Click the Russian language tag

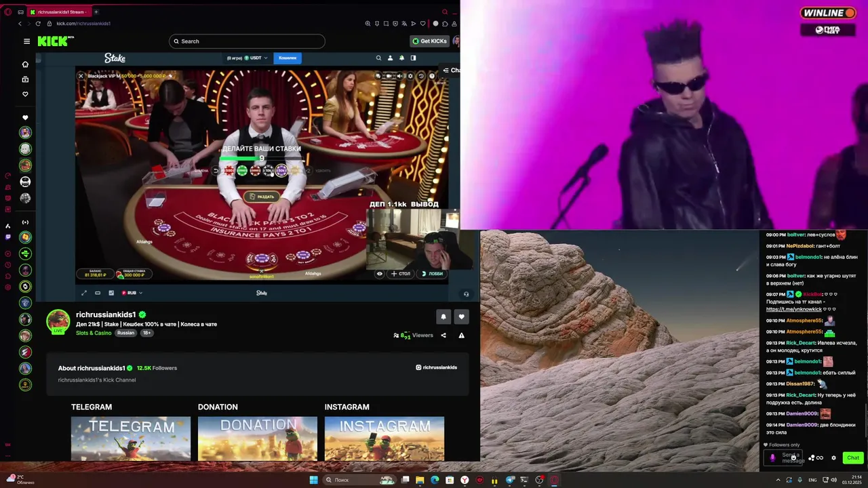(x=125, y=333)
